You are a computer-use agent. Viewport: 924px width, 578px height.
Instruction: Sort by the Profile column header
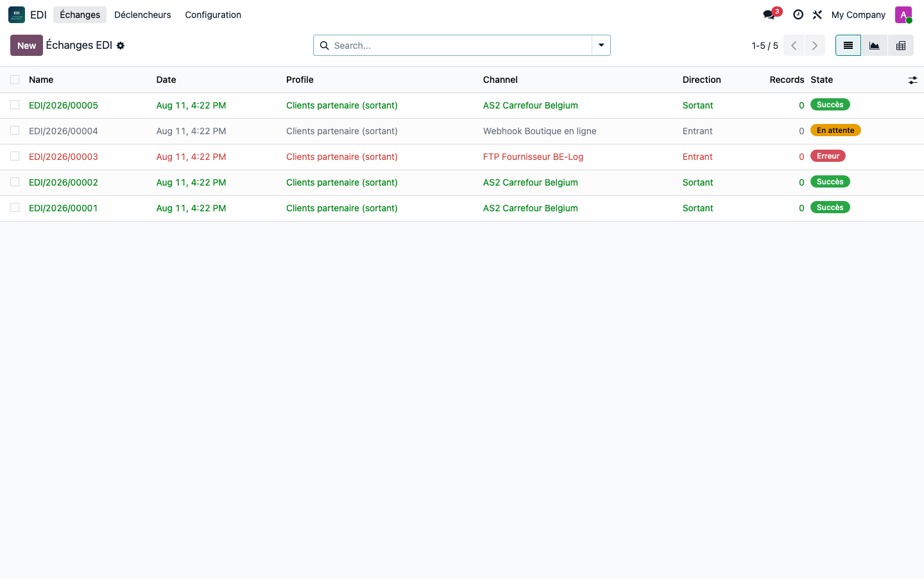[x=300, y=80]
